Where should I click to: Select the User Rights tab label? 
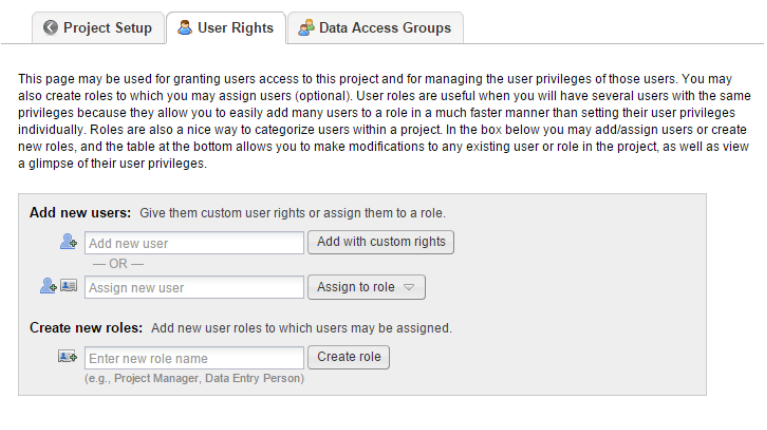(235, 28)
